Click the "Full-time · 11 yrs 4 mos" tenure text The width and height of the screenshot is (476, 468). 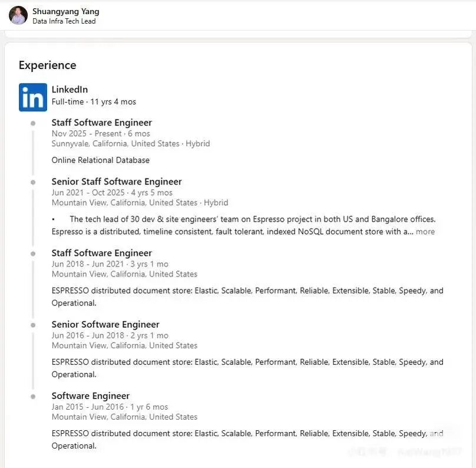coord(94,102)
